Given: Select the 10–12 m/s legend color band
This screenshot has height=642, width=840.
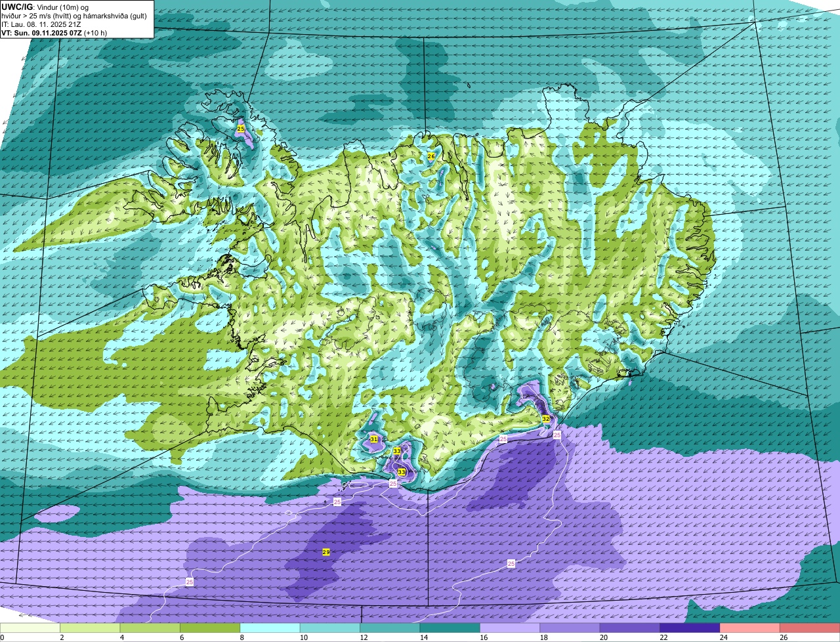Looking at the screenshot, I should (330, 628).
